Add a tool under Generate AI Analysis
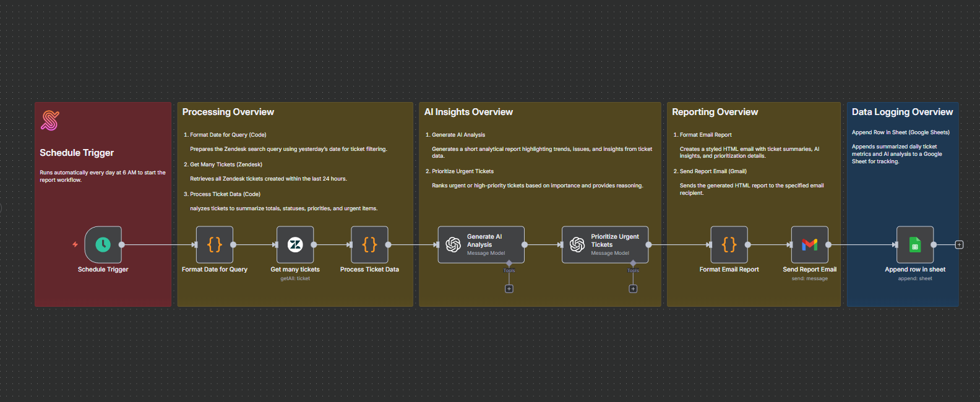This screenshot has height=402, width=980. pyautogui.click(x=509, y=289)
